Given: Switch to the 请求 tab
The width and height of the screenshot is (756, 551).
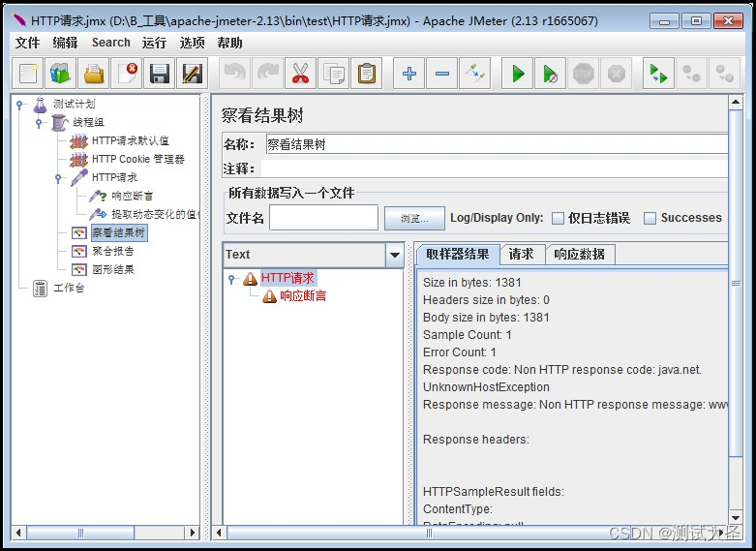Looking at the screenshot, I should [522, 254].
